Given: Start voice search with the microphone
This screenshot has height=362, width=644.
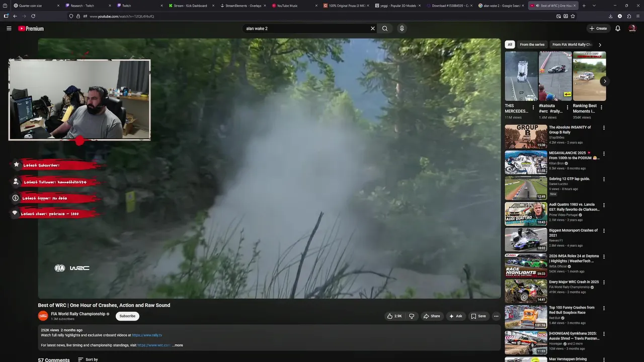Looking at the screenshot, I should [x=401, y=29].
